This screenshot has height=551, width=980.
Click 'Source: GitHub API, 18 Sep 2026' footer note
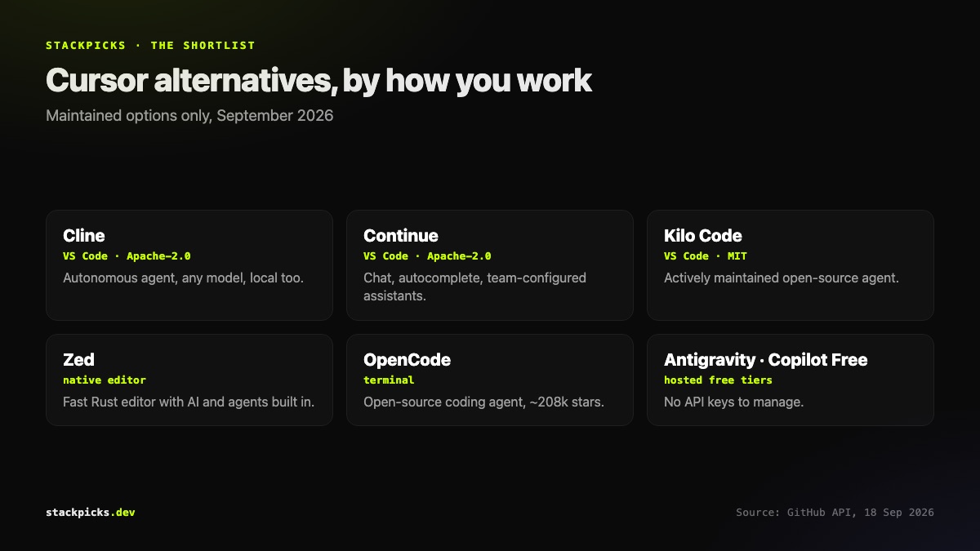[x=835, y=513]
